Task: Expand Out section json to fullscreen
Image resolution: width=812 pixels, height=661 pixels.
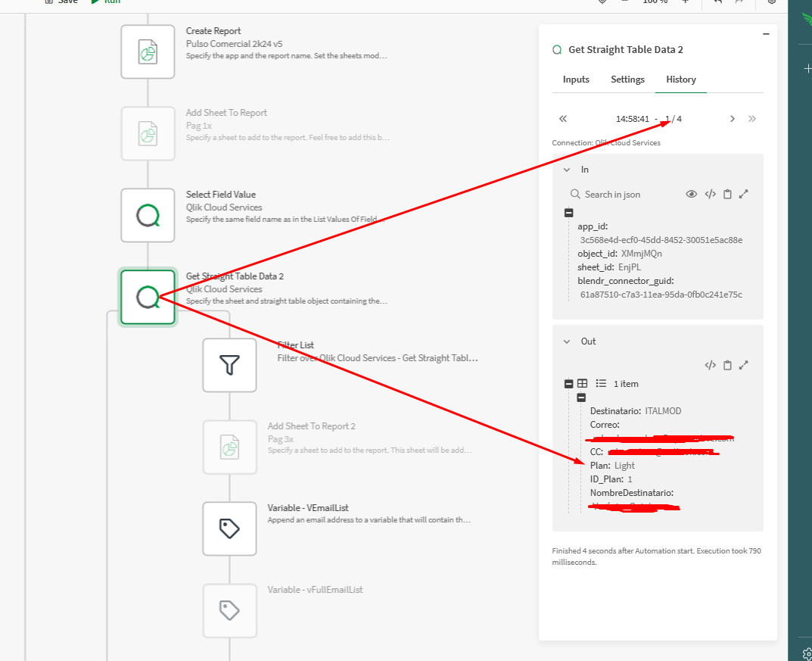Action: click(744, 365)
